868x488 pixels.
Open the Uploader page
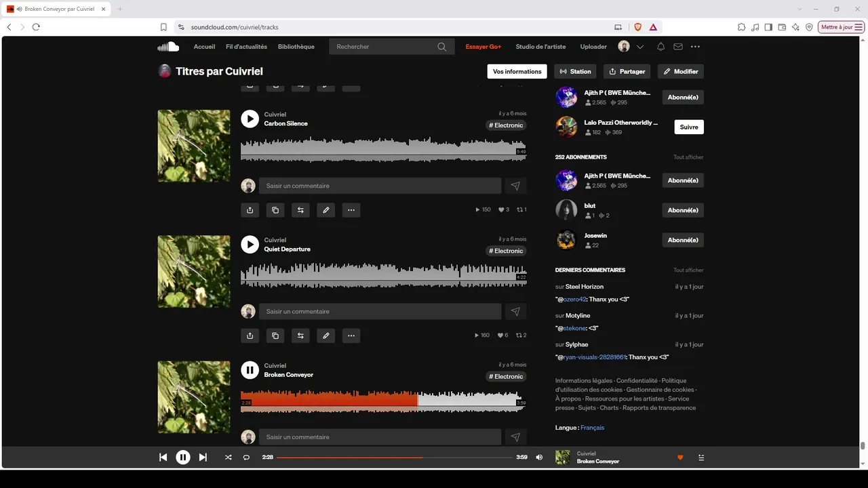click(x=593, y=47)
